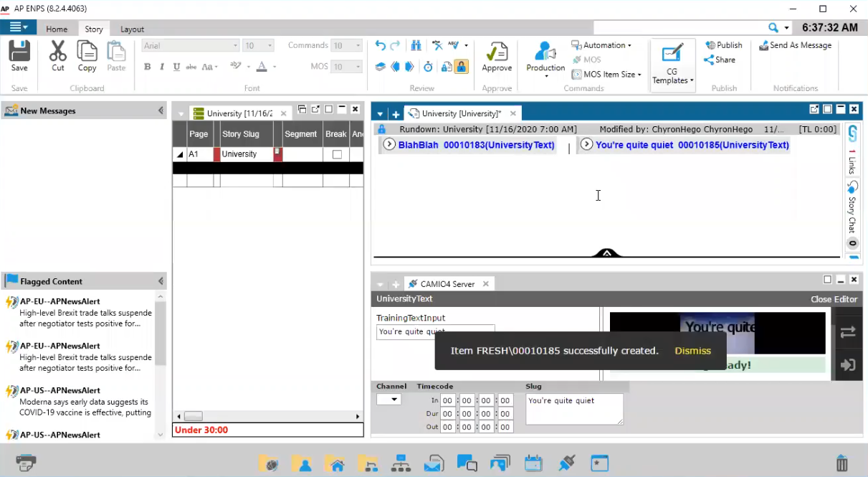This screenshot has width=868, height=477.
Task: Toggle Bold formatting
Action: click(x=148, y=67)
